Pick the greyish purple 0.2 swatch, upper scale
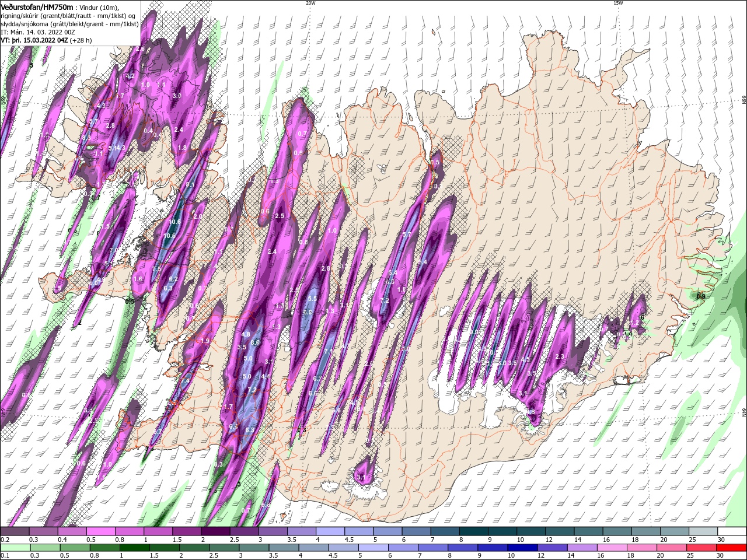Screen dimensions: 747x560 [x=15, y=531]
